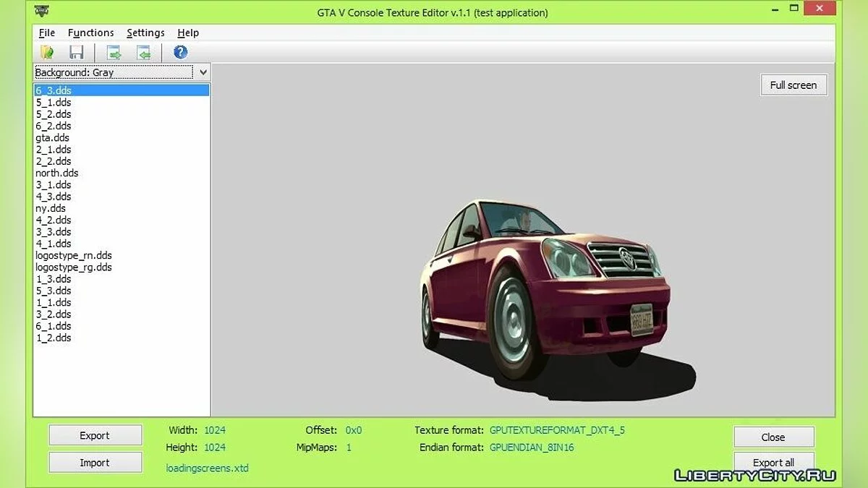Click the open file folder icon
Screen dimensions: 868x488
pyautogui.click(x=48, y=52)
